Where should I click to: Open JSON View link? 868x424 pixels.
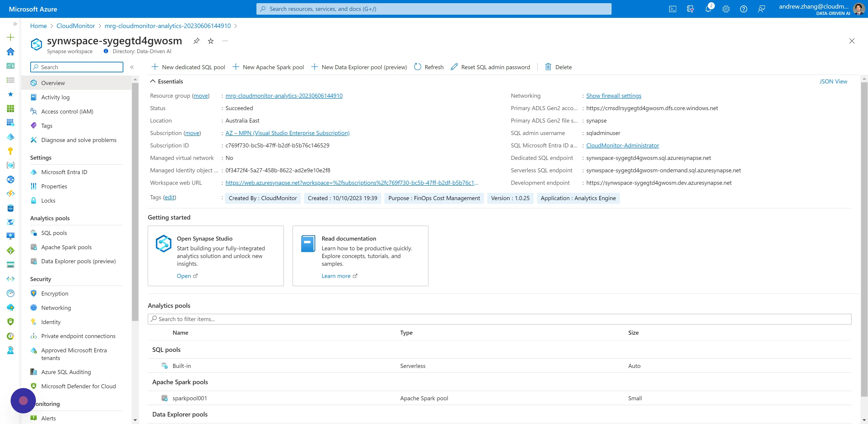pyautogui.click(x=833, y=81)
